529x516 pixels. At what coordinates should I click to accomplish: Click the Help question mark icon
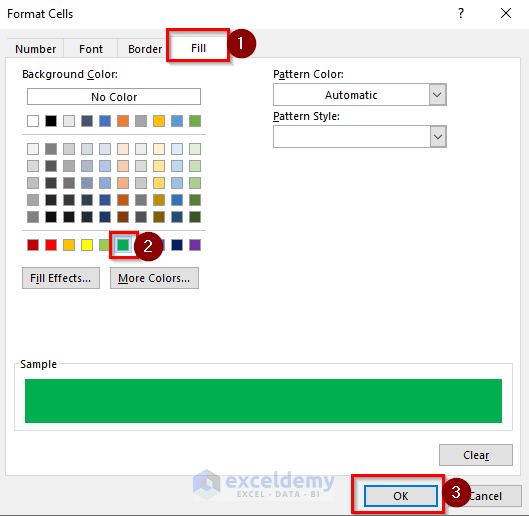(x=461, y=13)
